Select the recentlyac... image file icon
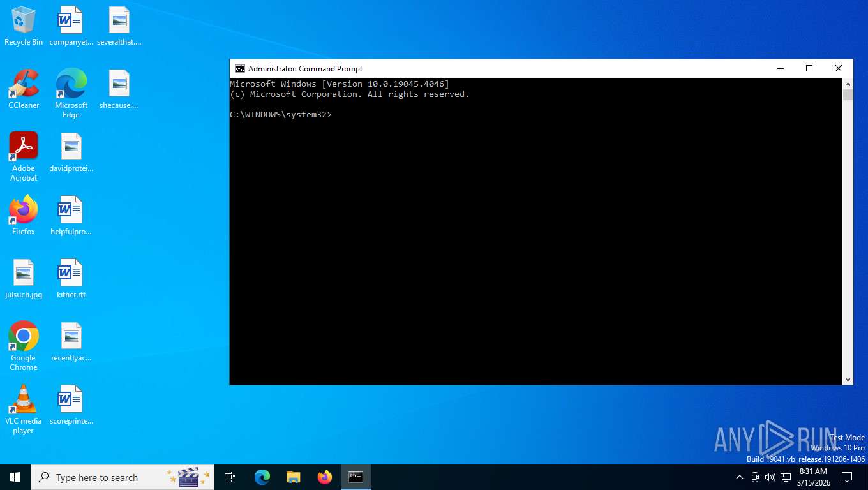This screenshot has width=868, height=490. [x=71, y=342]
